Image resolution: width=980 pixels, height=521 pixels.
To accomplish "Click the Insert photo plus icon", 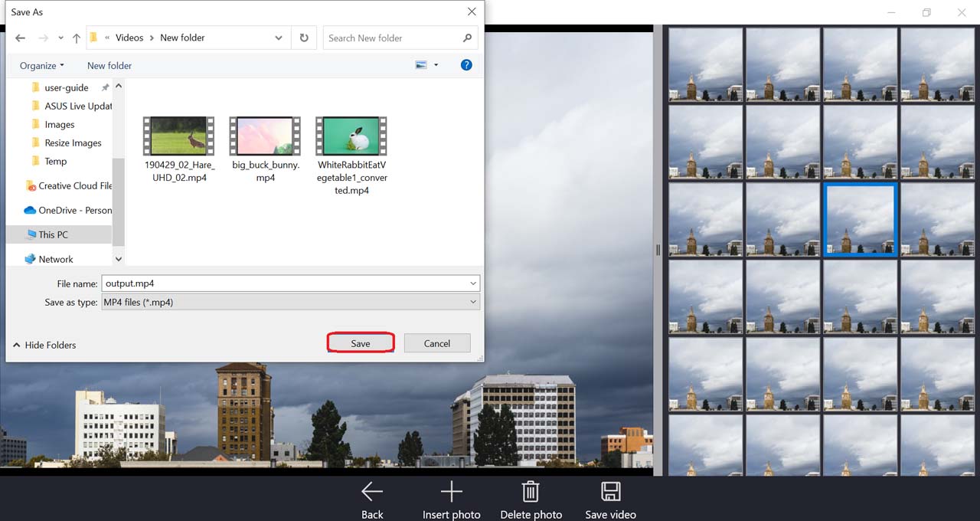I will [452, 492].
